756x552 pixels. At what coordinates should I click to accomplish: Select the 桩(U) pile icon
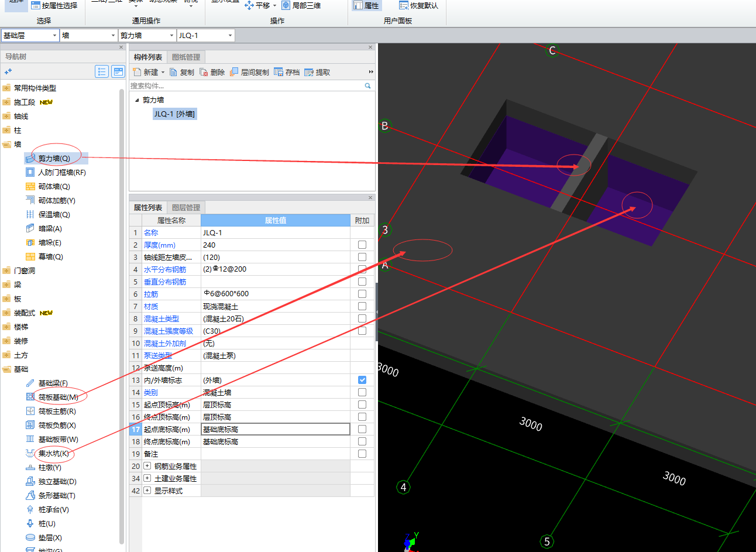click(30, 523)
